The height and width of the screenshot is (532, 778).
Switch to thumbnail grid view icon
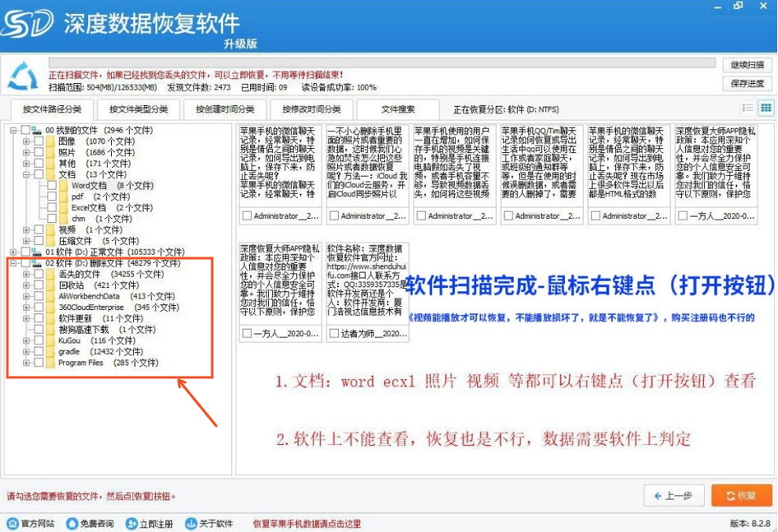tap(766, 108)
